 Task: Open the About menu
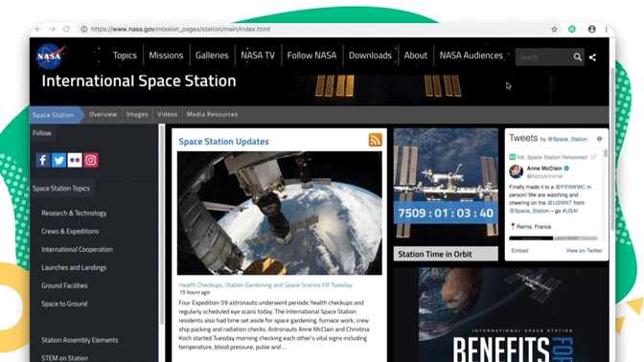pos(416,56)
